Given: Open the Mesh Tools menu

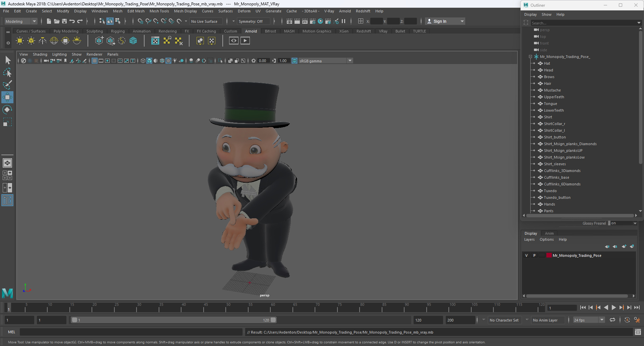Looking at the screenshot, I should coord(159,11).
